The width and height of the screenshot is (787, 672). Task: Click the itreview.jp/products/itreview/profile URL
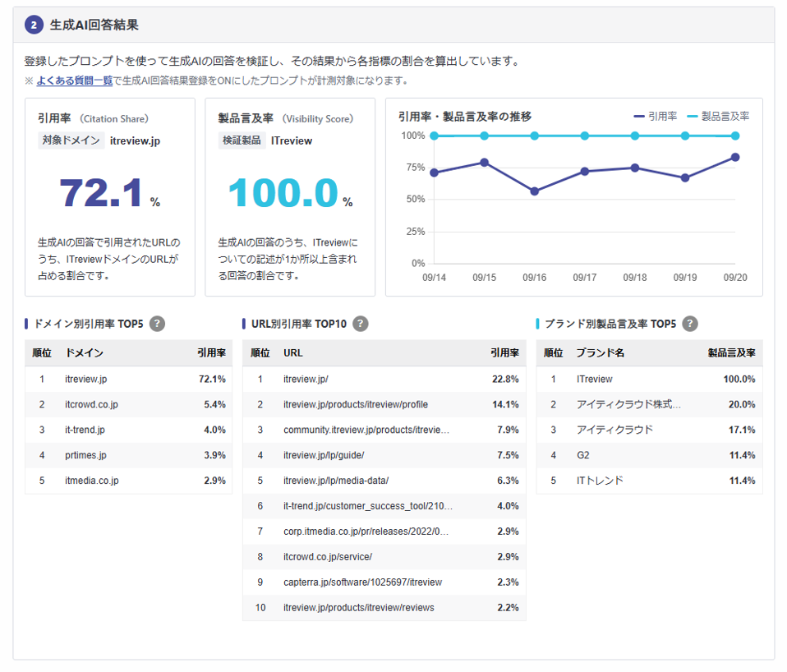[x=356, y=404]
